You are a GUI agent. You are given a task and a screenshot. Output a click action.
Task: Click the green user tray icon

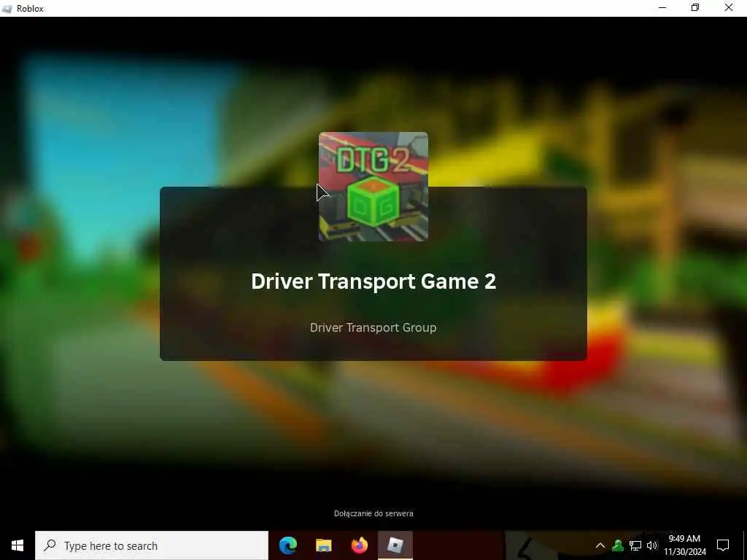coord(618,545)
